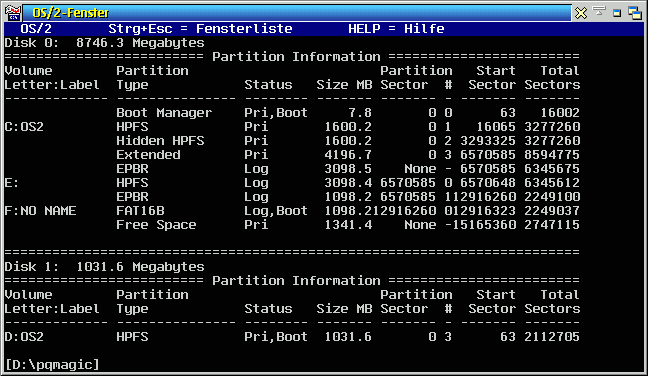Click the Strg+Esc = Fensterliste hint
This screenshot has width=648, height=376.
200,29
